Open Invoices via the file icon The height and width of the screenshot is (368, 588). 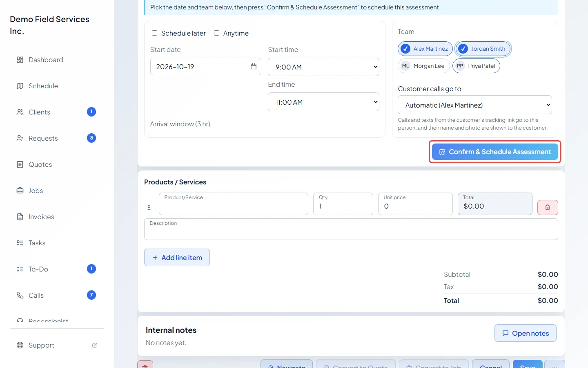[x=20, y=217]
